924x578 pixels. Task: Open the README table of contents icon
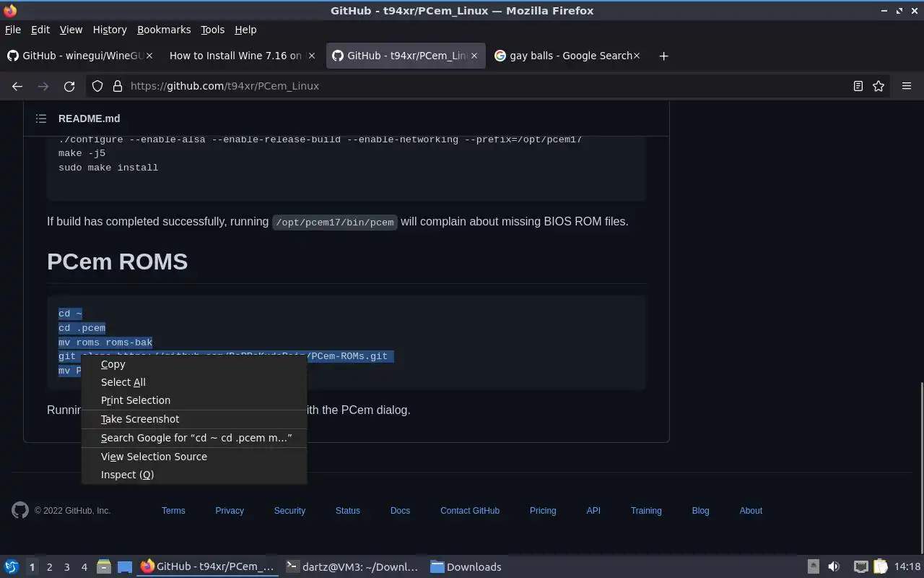click(x=41, y=118)
